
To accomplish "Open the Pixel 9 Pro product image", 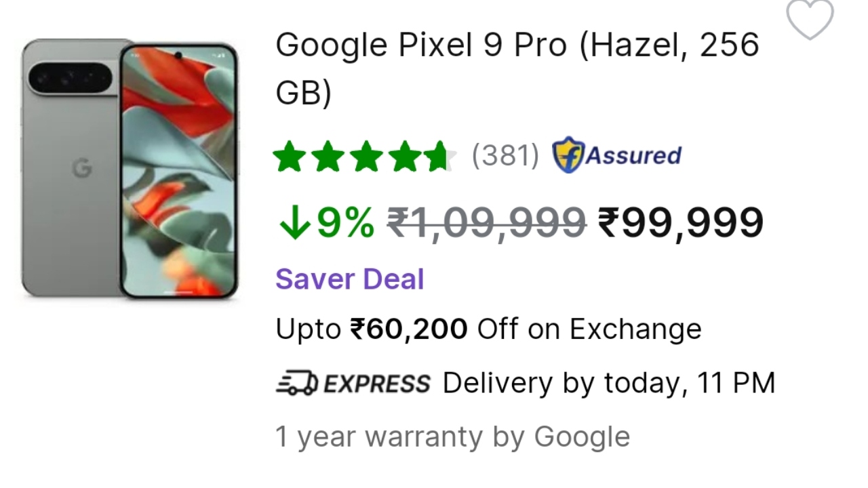I will point(130,169).
